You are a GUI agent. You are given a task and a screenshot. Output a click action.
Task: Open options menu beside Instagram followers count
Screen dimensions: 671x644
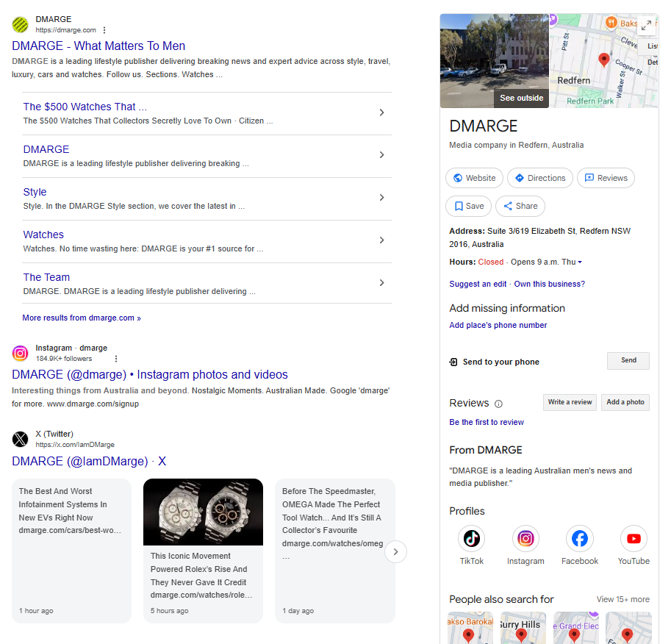tap(116, 359)
